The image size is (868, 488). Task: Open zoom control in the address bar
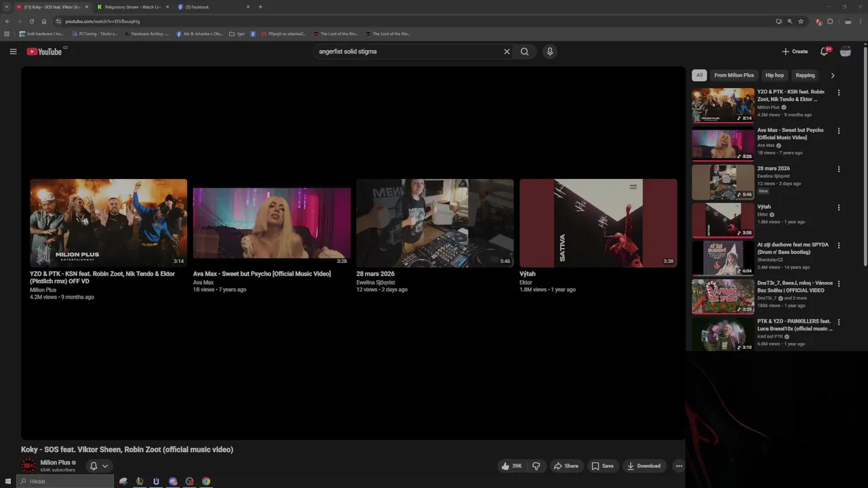789,21
